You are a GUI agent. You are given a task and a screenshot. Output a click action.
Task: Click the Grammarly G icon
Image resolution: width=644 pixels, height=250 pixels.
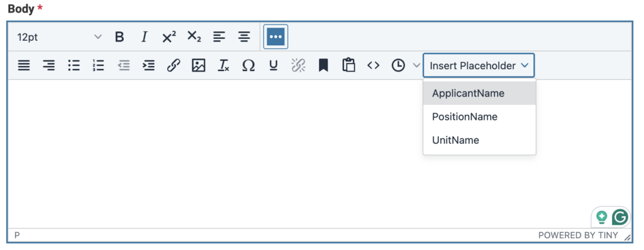point(619,217)
